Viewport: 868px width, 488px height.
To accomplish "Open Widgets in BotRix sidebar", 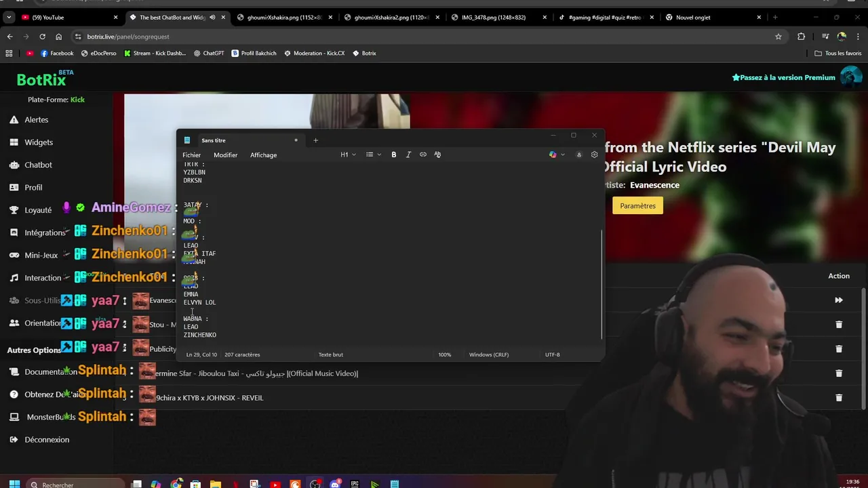I will pos(31,142).
